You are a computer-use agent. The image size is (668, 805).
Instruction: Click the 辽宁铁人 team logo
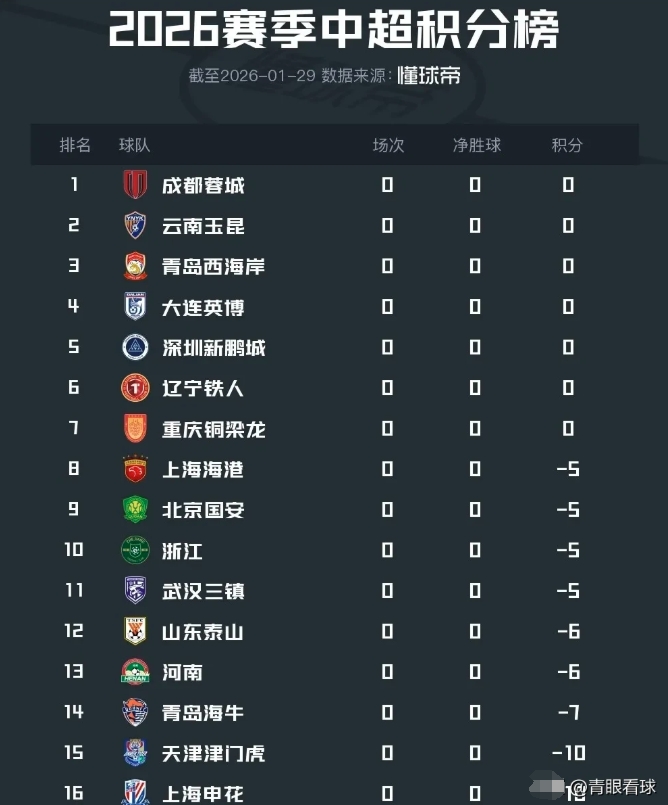coord(135,388)
